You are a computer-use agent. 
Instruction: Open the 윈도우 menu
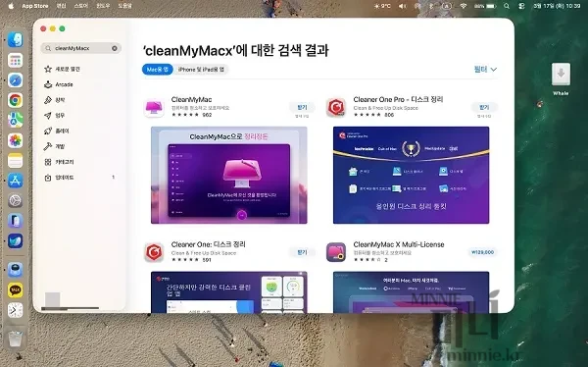(x=103, y=6)
